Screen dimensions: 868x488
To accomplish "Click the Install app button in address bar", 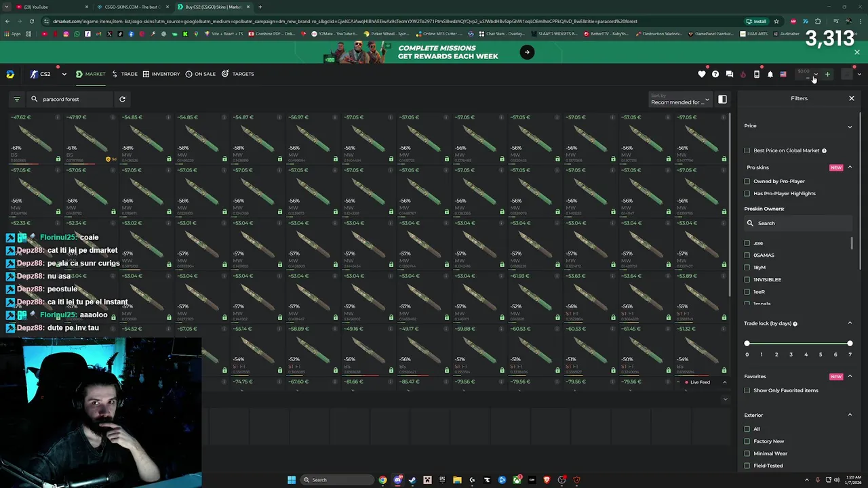I will pyautogui.click(x=756, y=21).
